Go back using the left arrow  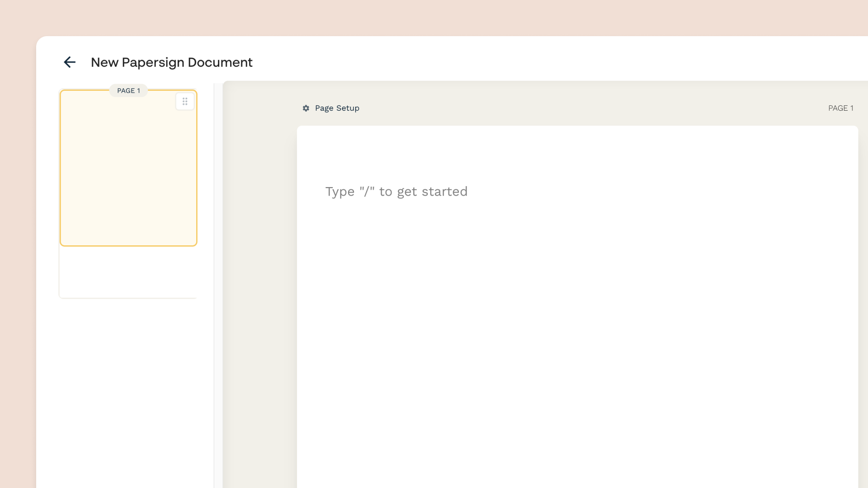[70, 62]
